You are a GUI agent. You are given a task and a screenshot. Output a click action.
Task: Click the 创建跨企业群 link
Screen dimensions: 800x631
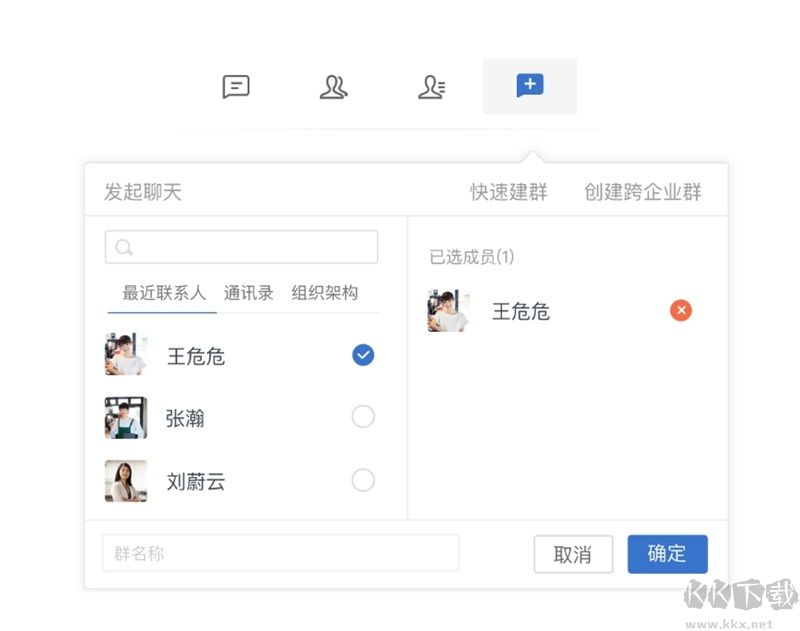point(641,191)
